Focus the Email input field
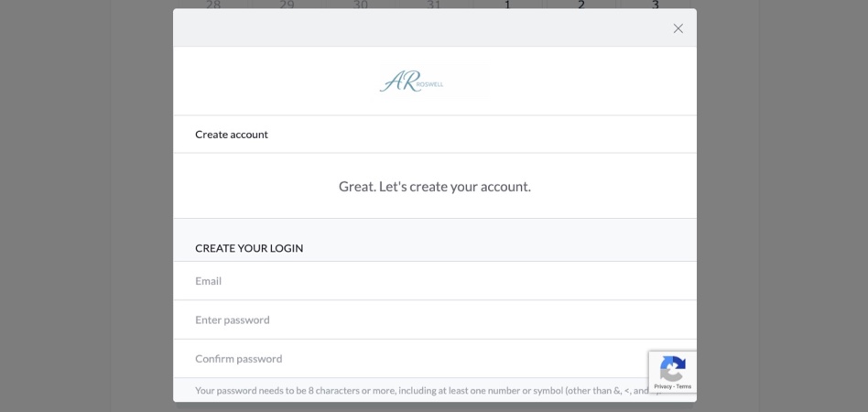Viewport: 868px width, 412px height. click(x=435, y=281)
